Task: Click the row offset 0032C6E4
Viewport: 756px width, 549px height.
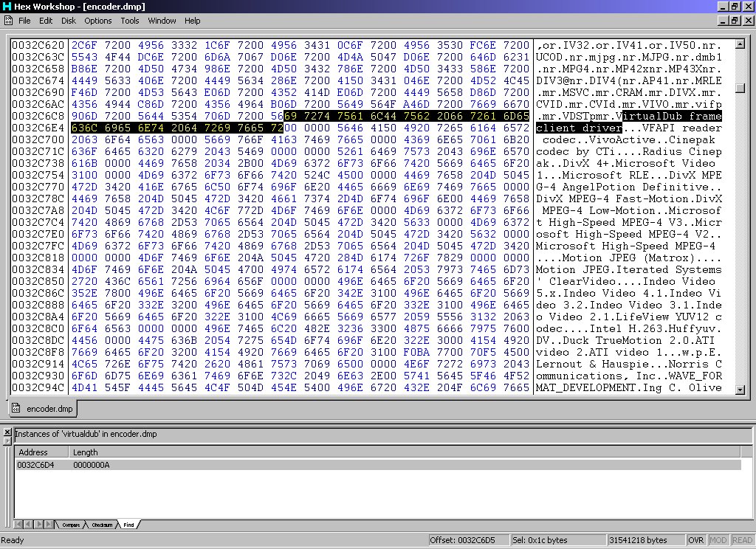Action: (38, 128)
